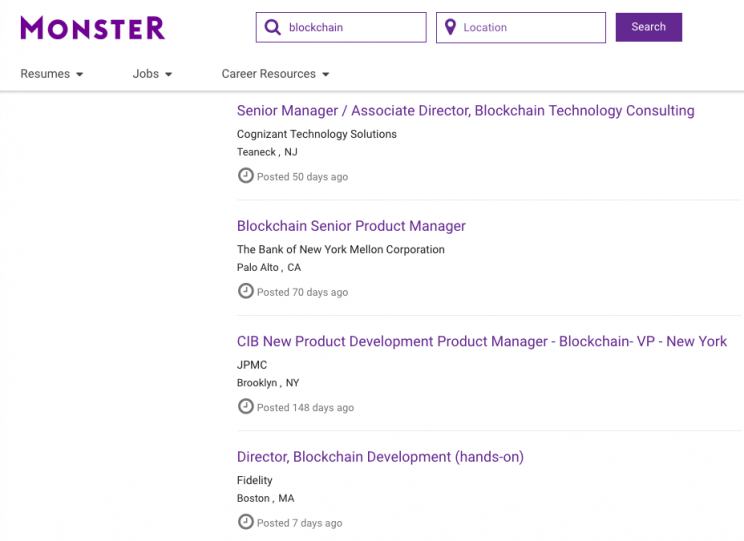Image resolution: width=744 pixels, height=541 pixels.
Task: Select the Teaneck, NJ location text
Action: coord(267,152)
